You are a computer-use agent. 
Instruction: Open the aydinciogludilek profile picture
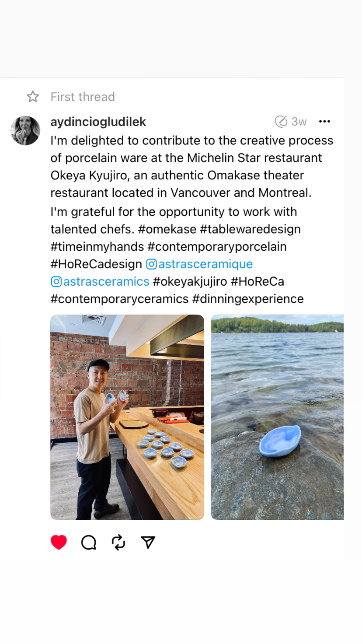[x=25, y=130]
